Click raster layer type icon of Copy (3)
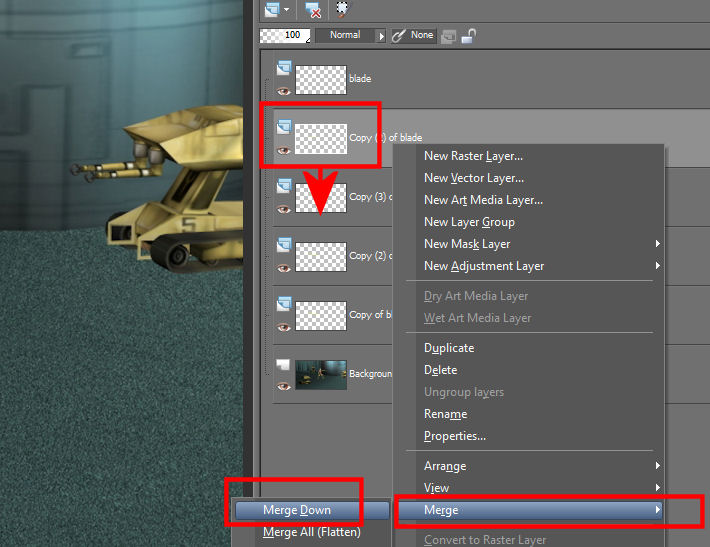The width and height of the screenshot is (710, 547). [x=284, y=186]
